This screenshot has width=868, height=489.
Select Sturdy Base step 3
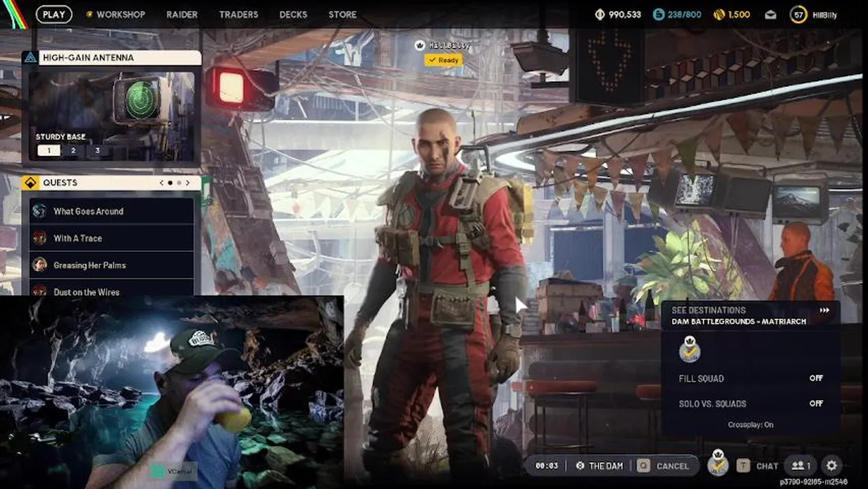pyautogui.click(x=97, y=150)
